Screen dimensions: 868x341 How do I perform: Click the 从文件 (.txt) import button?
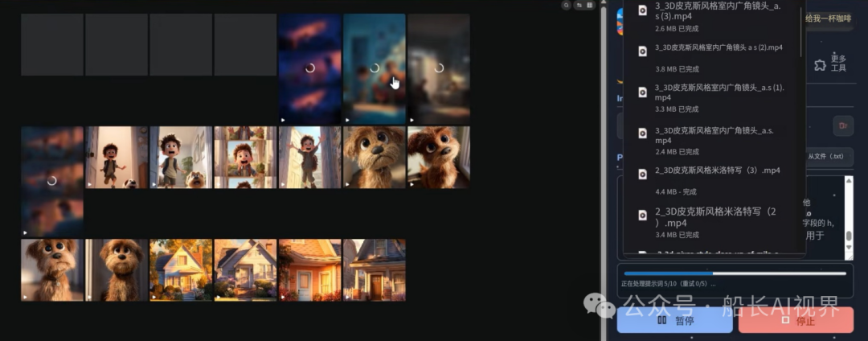click(825, 156)
